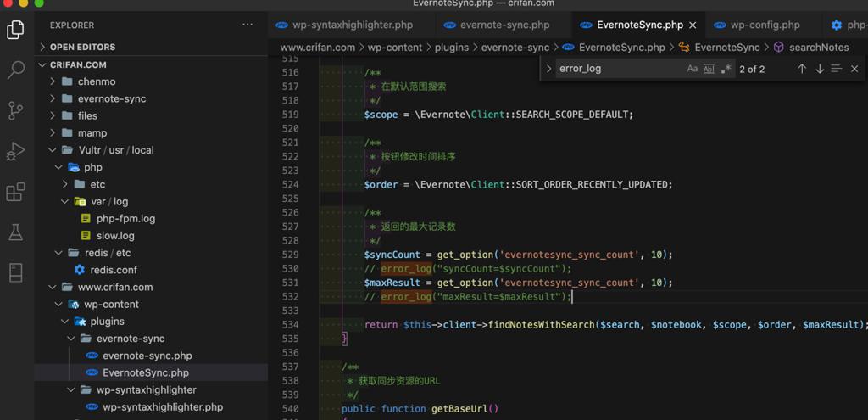Open the bottom activity bar panel icon
Screen dimensions: 868x420
pos(15,272)
